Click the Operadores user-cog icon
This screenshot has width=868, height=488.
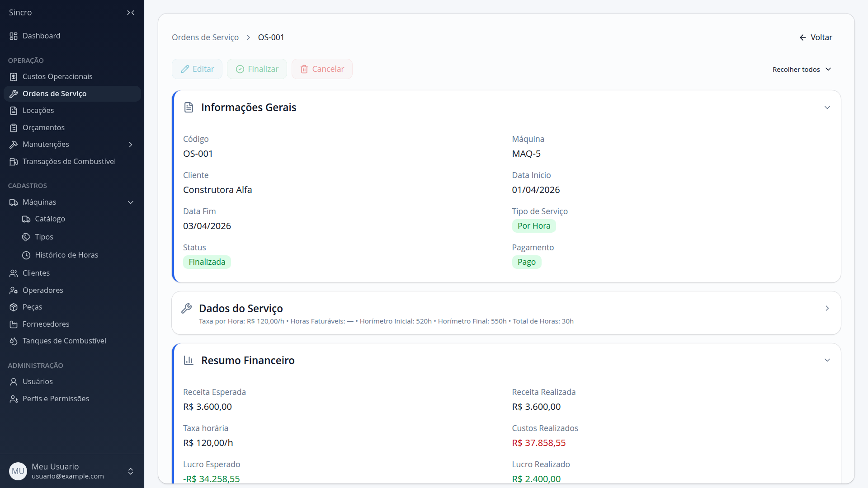[14, 291]
